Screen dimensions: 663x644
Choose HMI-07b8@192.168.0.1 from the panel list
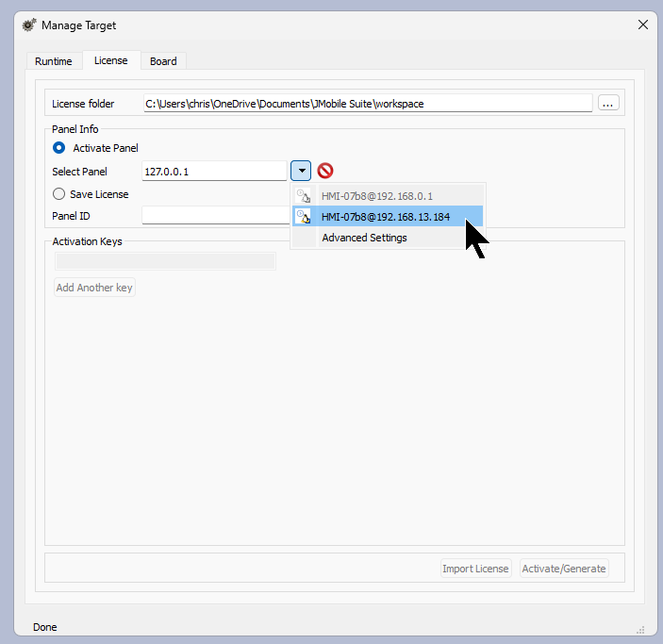pyautogui.click(x=388, y=196)
